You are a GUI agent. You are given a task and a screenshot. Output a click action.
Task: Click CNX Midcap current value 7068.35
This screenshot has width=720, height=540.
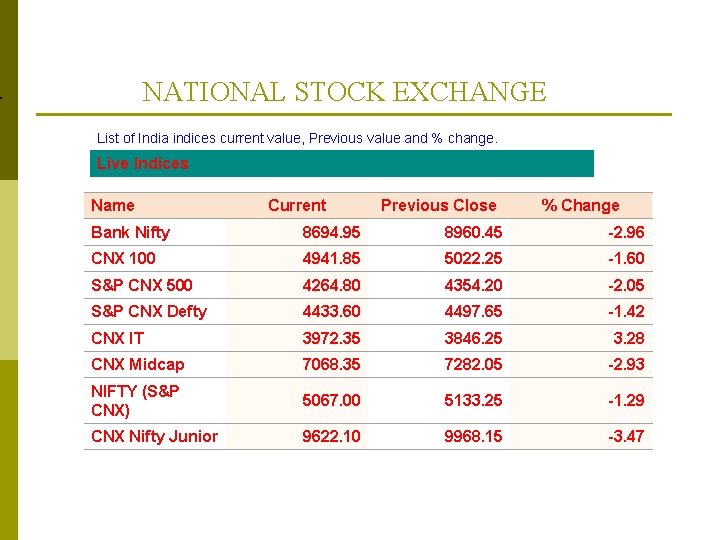click(331, 365)
